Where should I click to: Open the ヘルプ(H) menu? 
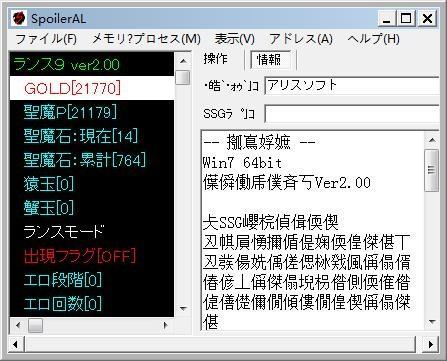pyautogui.click(x=373, y=39)
